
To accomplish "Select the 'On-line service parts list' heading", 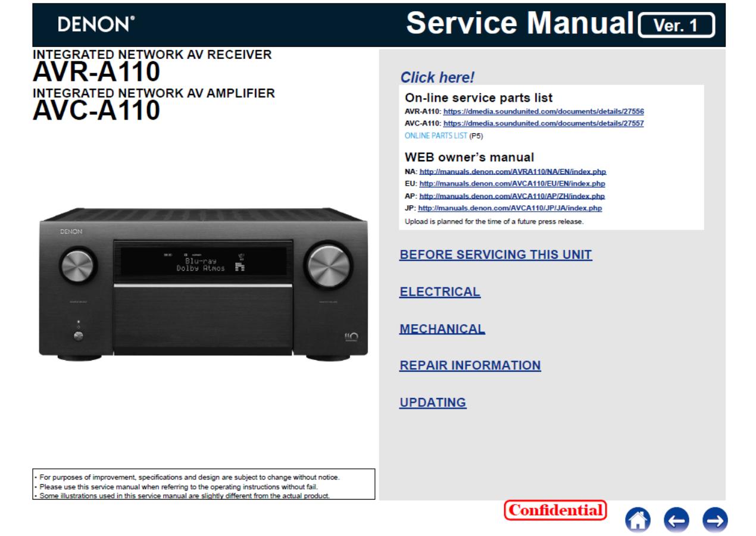I will point(479,98).
